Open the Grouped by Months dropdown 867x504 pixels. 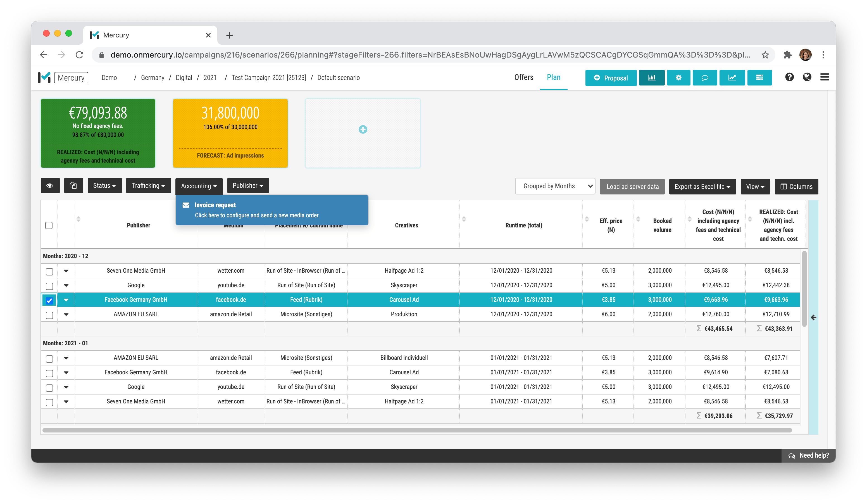pos(555,186)
